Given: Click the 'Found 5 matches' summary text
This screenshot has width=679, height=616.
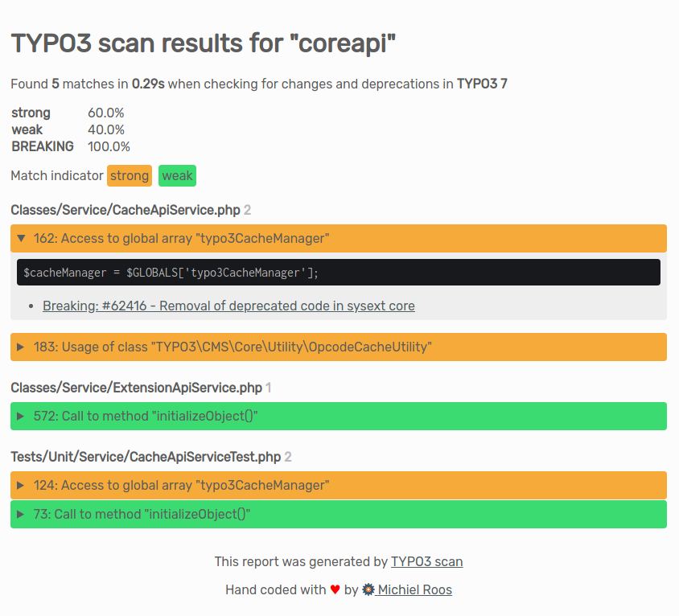Looking at the screenshot, I should click(x=259, y=84).
